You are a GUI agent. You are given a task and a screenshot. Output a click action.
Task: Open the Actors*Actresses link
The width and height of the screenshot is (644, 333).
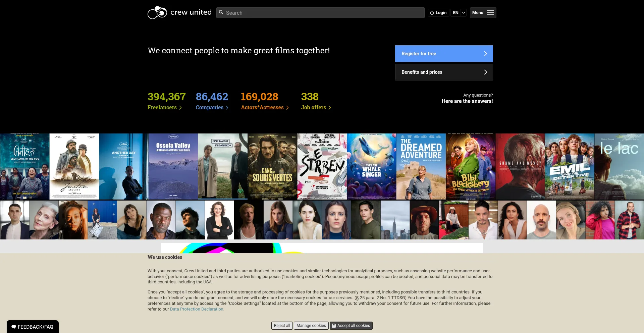click(x=262, y=107)
